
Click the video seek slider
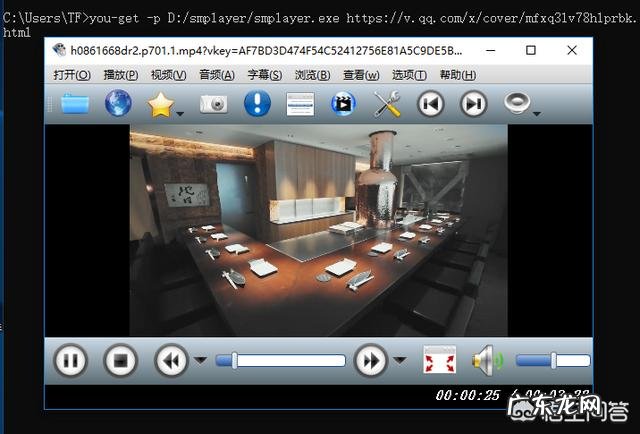280,361
